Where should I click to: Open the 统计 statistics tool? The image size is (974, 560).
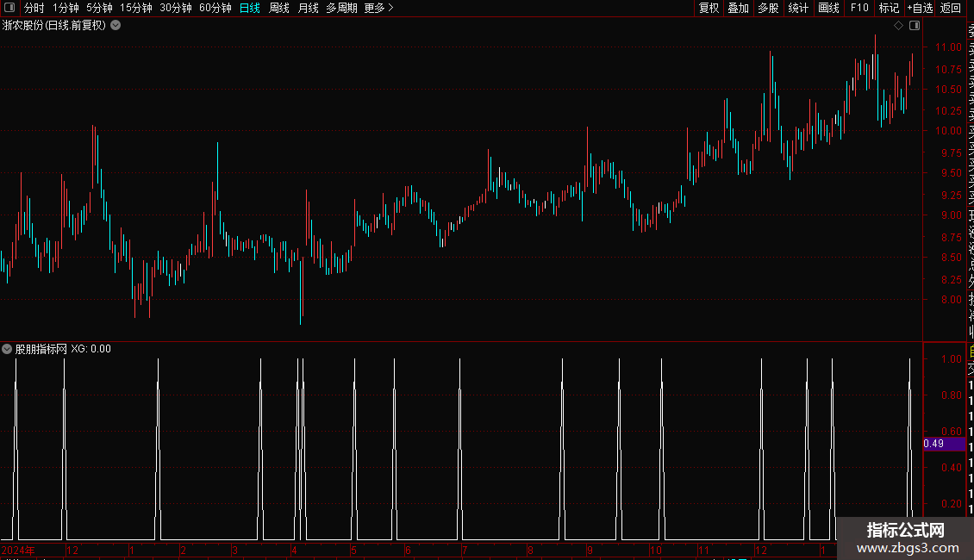pos(798,8)
